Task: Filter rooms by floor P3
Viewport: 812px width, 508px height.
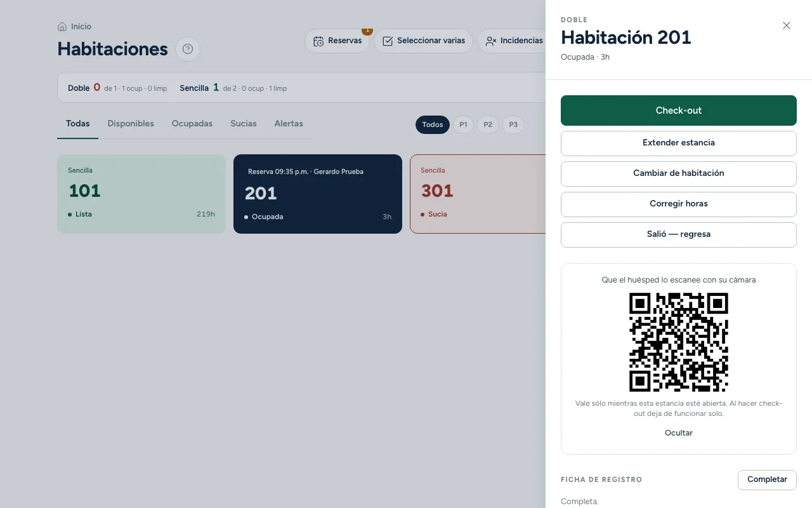Action: coord(513,124)
